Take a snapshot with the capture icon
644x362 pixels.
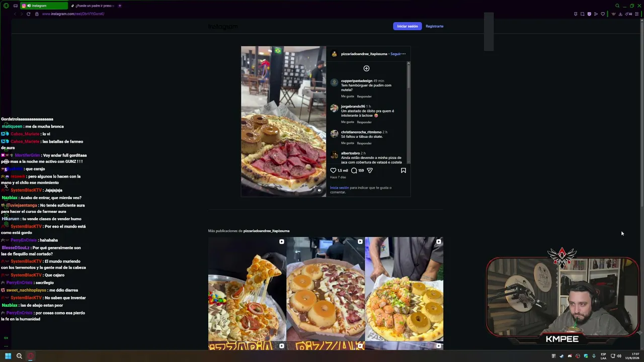coord(583,14)
